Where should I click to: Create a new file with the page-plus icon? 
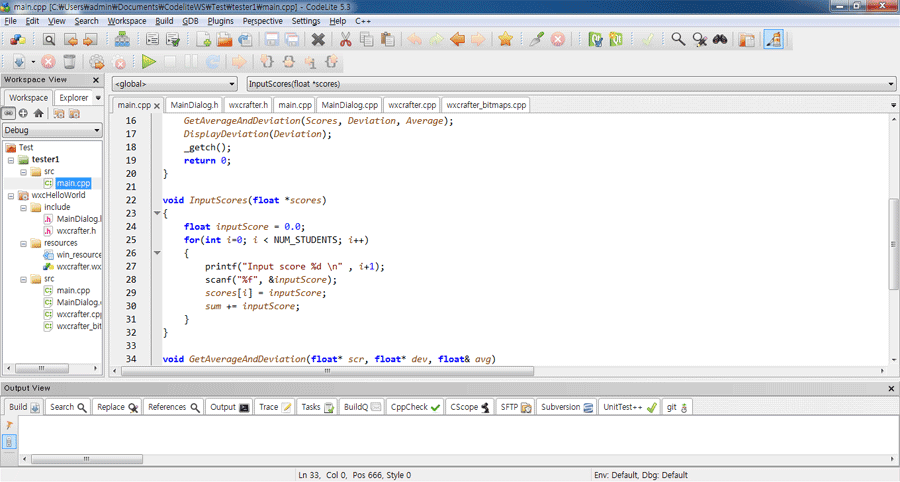(203, 39)
